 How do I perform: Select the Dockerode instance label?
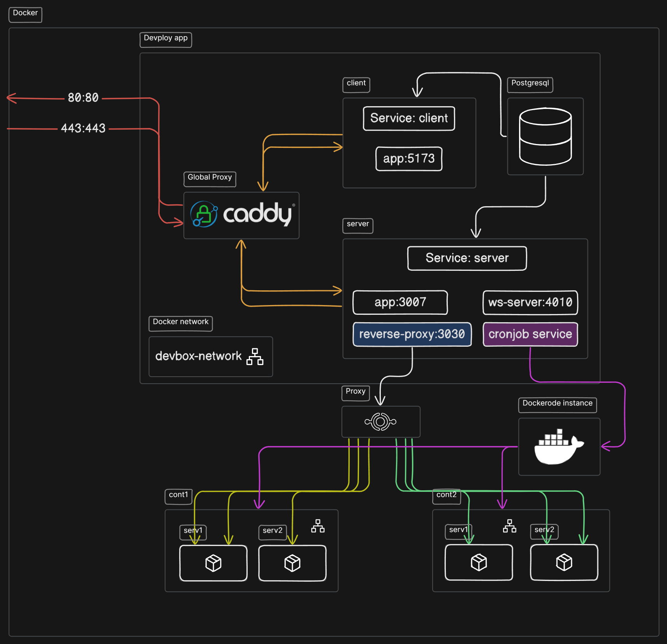tap(558, 405)
